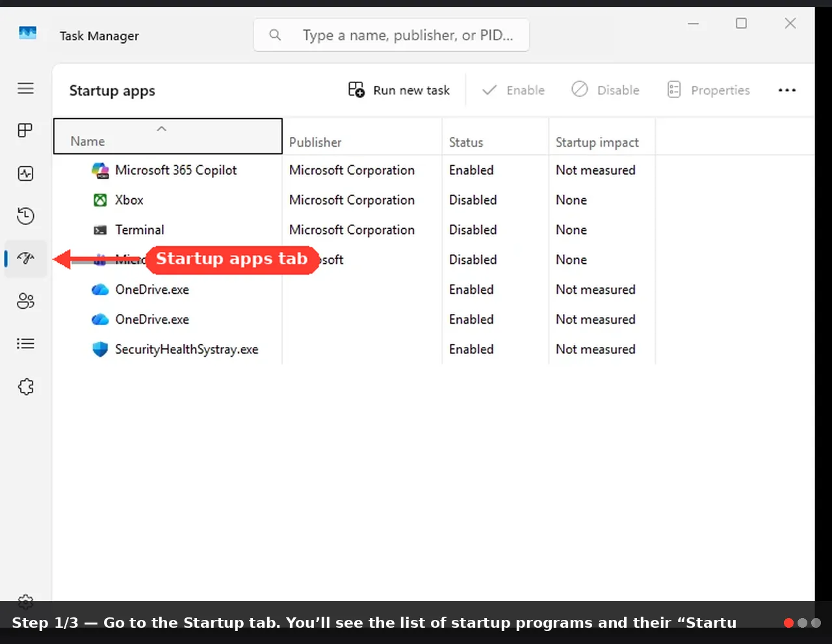Select the Terminal startup entry
The width and height of the screenshot is (832, 644).
[354, 230]
